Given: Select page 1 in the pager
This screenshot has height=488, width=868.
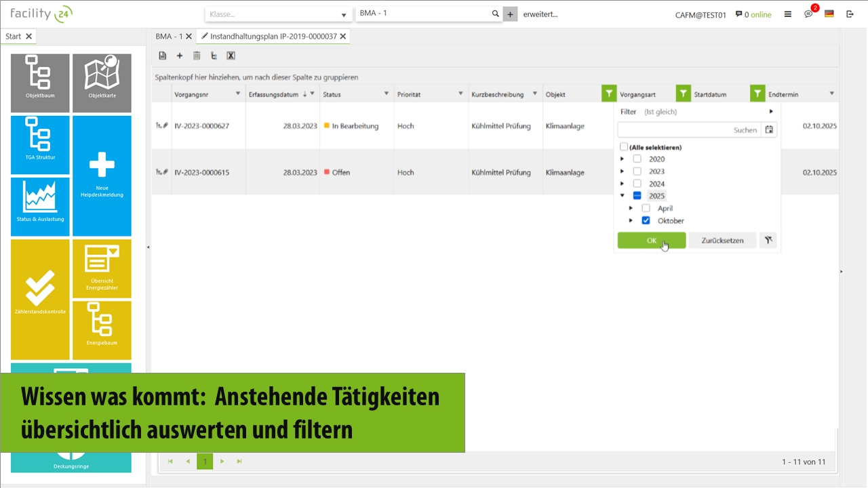Looking at the screenshot, I should tap(205, 462).
